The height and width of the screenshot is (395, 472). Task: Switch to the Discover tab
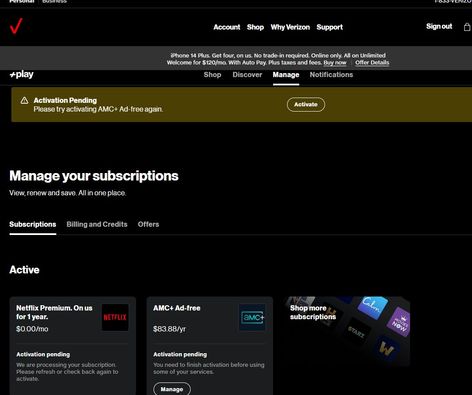click(247, 75)
